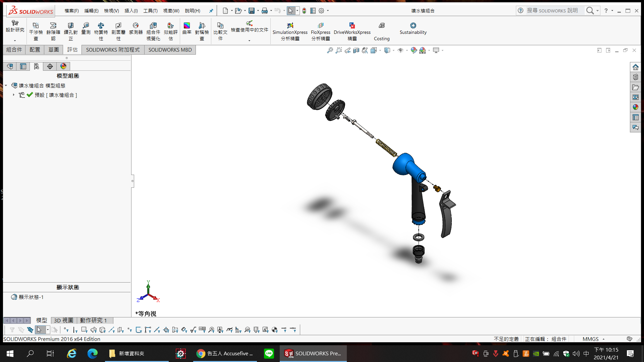Viewport: 644px width, 362px height.
Task: Click Zoom to Area in view toolbar
Action: (x=339, y=50)
